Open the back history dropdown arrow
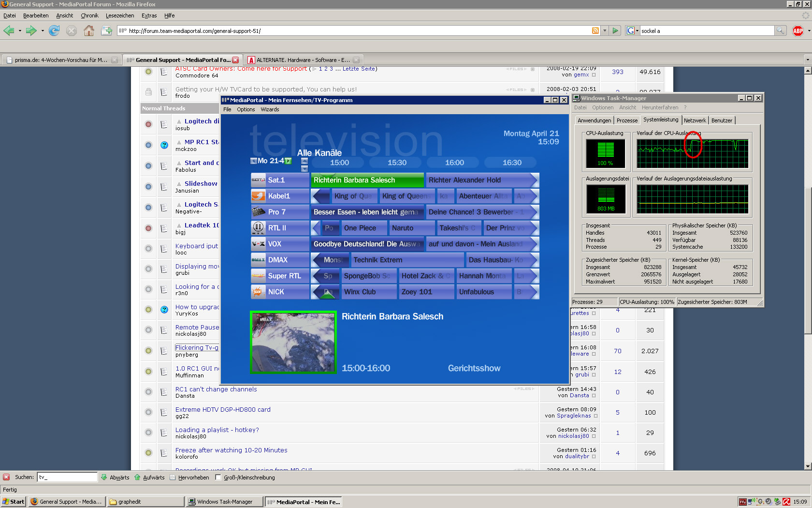 click(20, 31)
